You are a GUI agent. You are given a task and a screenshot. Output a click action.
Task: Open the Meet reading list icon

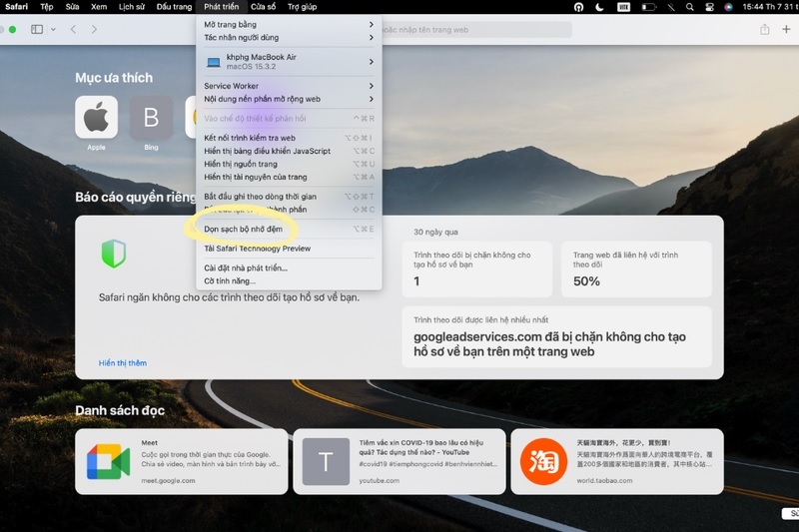coord(108,461)
